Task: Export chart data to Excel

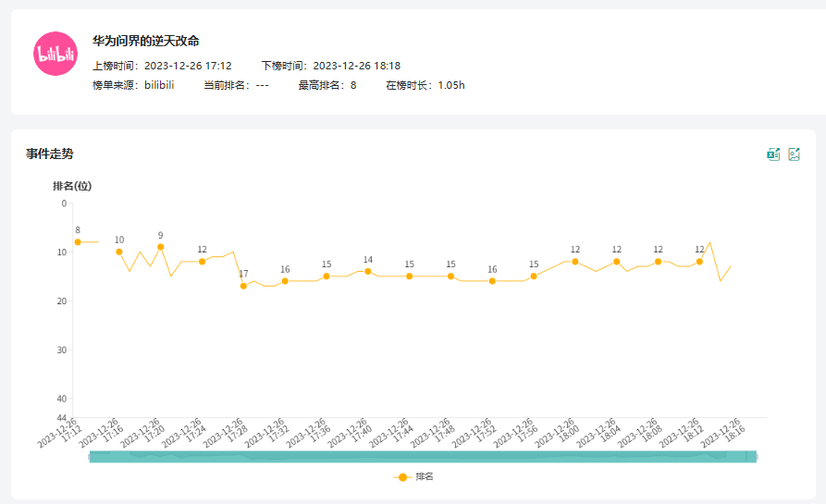Action: [773, 154]
